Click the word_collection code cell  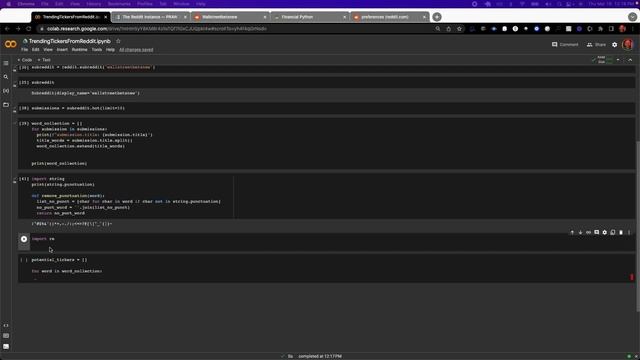[x=327, y=143]
